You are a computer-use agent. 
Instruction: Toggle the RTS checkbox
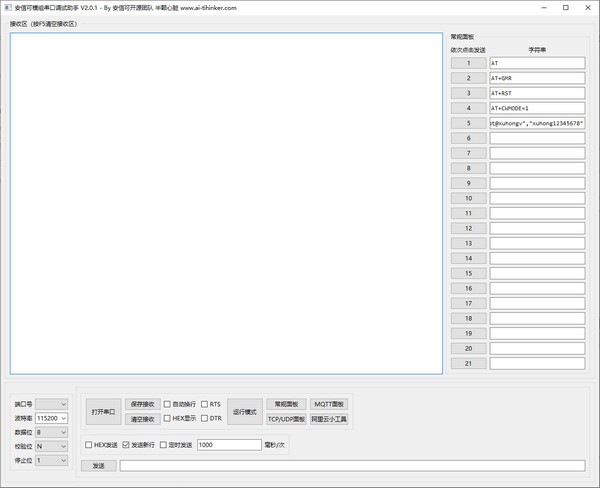205,404
